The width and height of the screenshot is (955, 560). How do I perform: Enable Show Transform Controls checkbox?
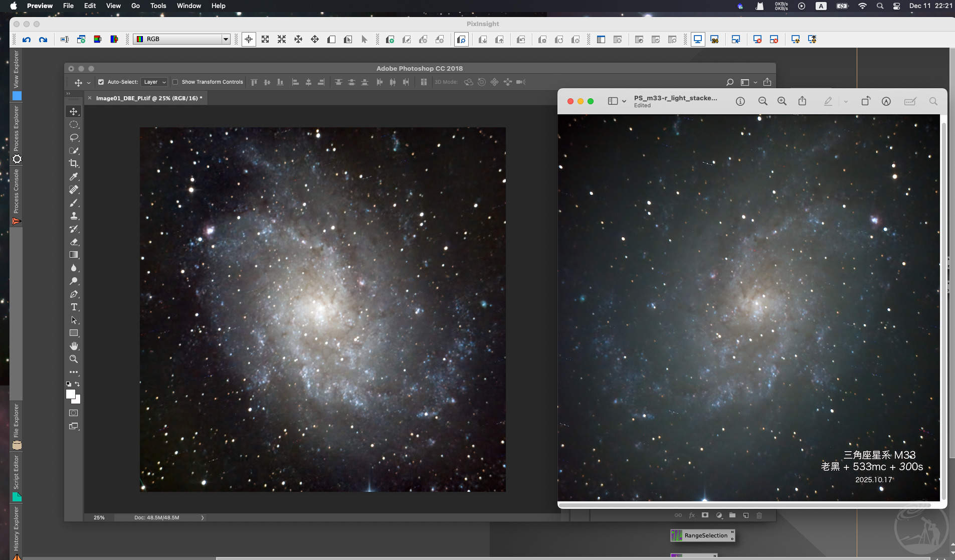tap(175, 82)
